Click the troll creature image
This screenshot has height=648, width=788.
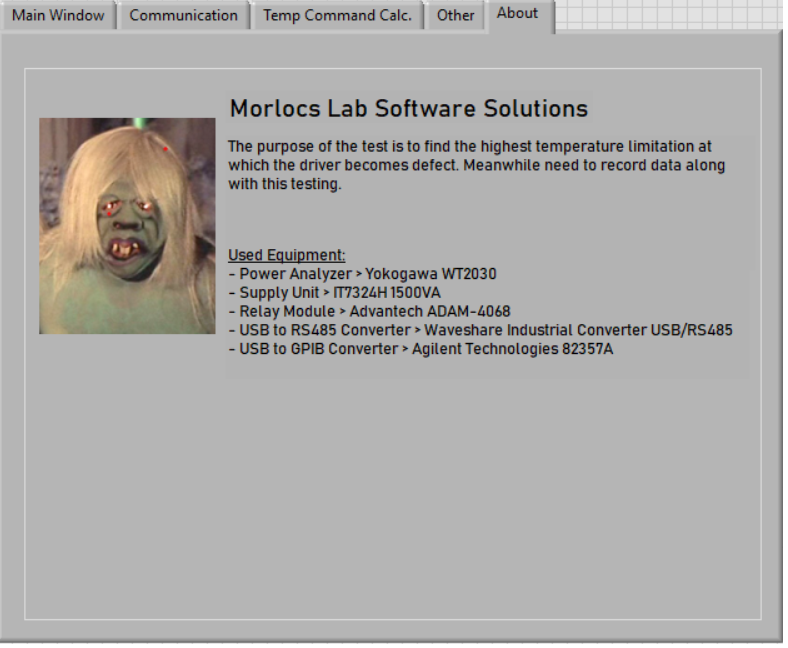127,226
